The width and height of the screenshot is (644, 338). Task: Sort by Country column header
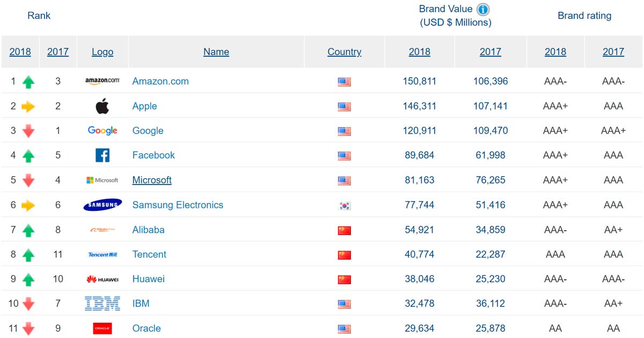(x=345, y=52)
